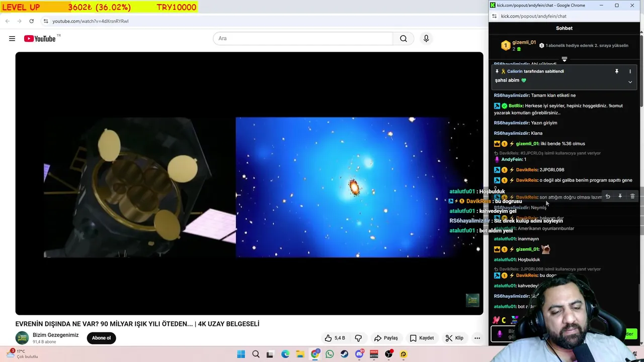Viewport: 644px width, 362px height.
Task: Click the channel watermark on the video corner
Action: point(472,300)
